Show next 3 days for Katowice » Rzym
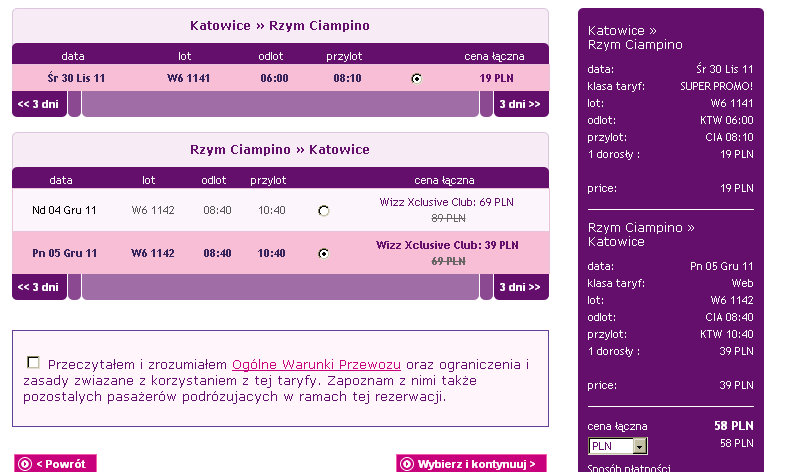Screen dimensions: 788x472 521,104
